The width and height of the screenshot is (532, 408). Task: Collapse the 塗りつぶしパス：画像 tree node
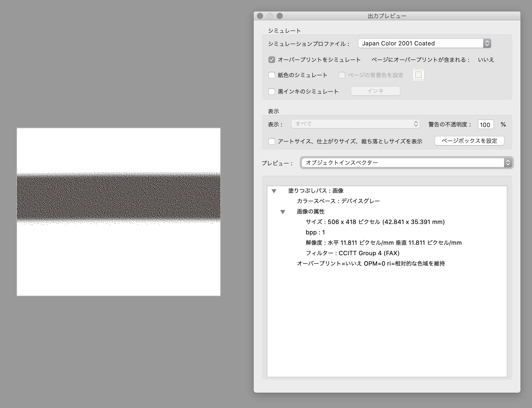(274, 191)
